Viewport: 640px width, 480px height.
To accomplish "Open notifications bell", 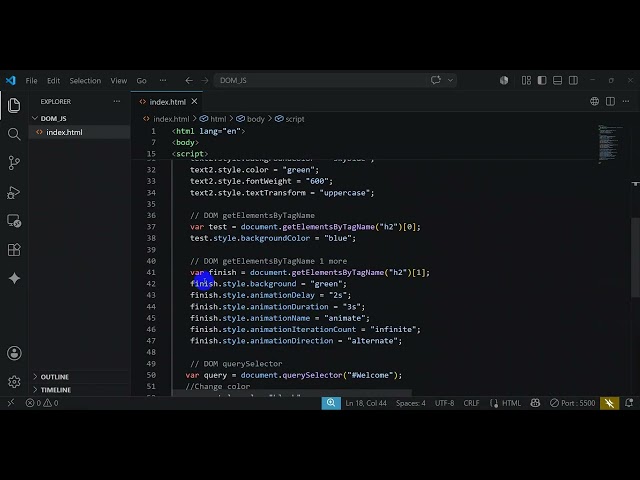I will click(629, 403).
